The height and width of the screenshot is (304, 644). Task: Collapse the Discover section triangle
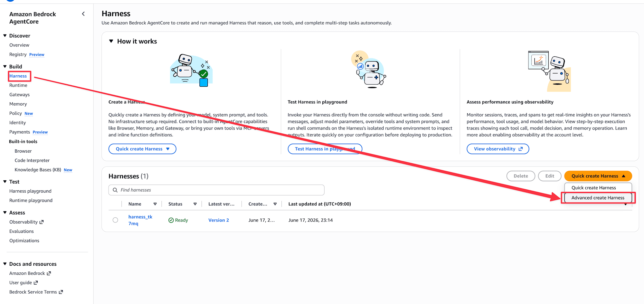coord(5,36)
